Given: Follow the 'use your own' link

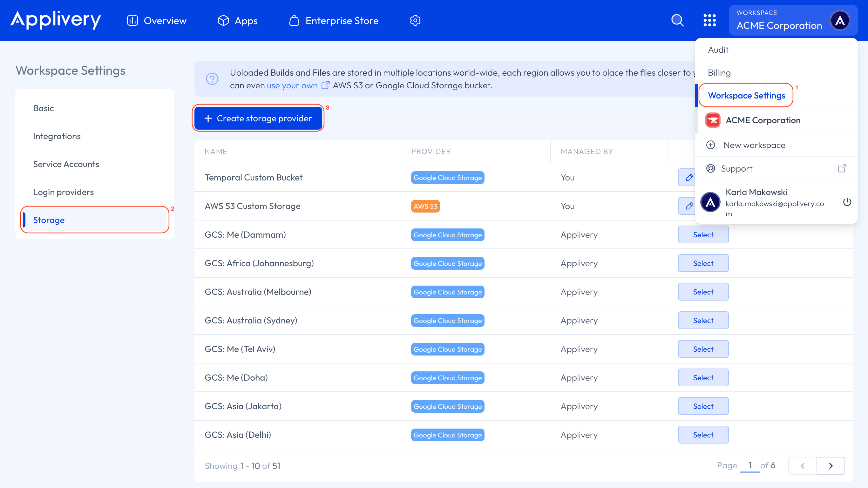Looking at the screenshot, I should click(x=292, y=85).
